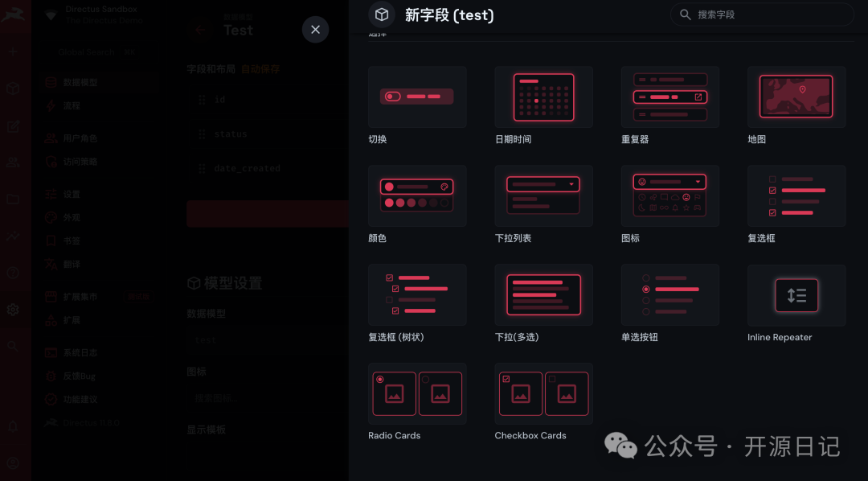Click the edit pencil module icon
This screenshot has width=868, height=481.
pos(14,125)
